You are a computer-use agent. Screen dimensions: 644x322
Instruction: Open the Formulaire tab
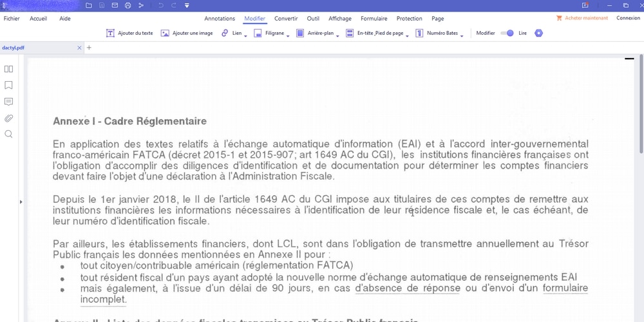point(374,19)
